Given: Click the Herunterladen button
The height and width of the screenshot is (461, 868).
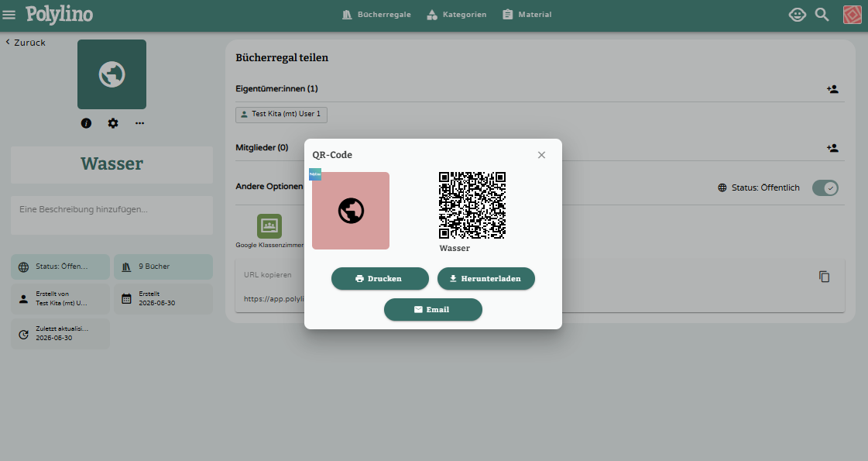Looking at the screenshot, I should pyautogui.click(x=486, y=279).
